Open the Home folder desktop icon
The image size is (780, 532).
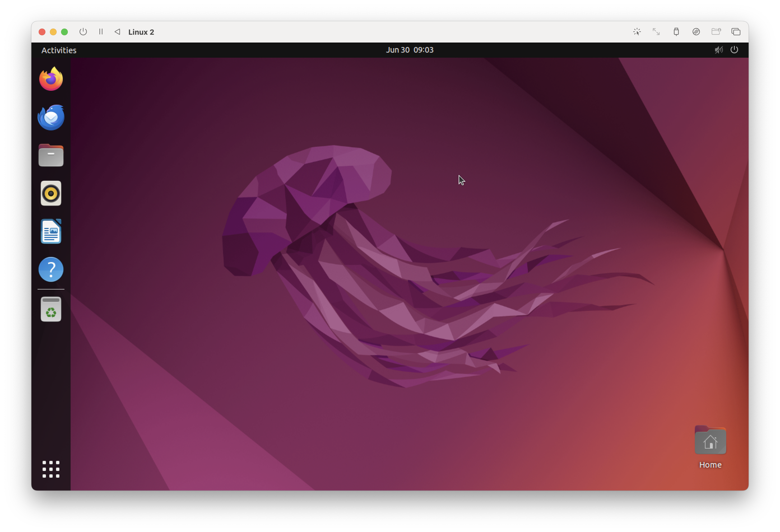tap(710, 442)
